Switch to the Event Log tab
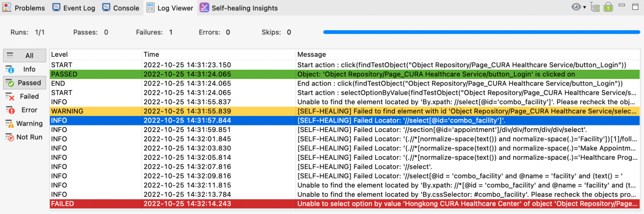This screenshot has height=214, width=644. [x=74, y=8]
